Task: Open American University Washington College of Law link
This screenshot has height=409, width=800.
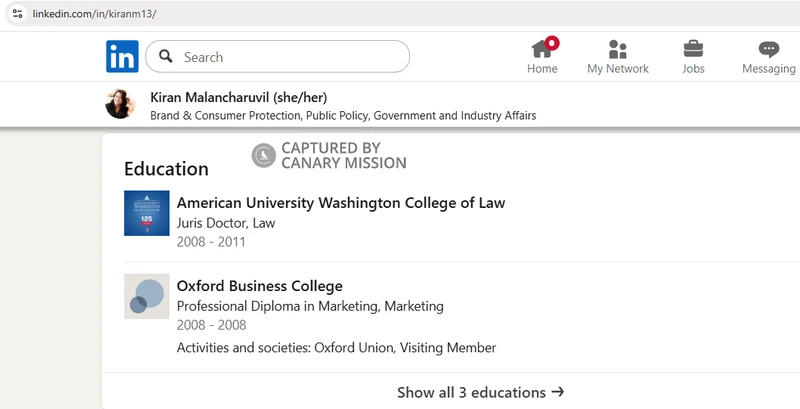Action: pyautogui.click(x=341, y=203)
